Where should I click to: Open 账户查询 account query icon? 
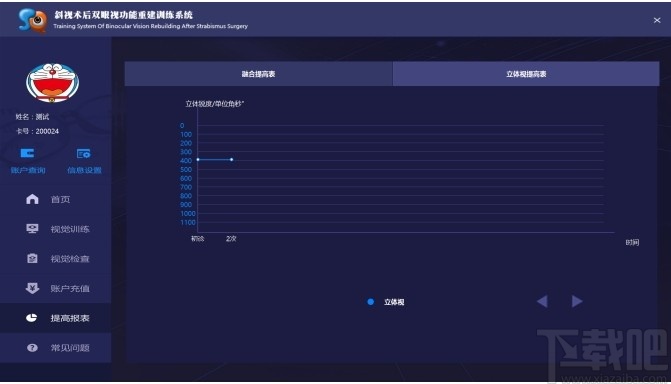[x=27, y=153]
